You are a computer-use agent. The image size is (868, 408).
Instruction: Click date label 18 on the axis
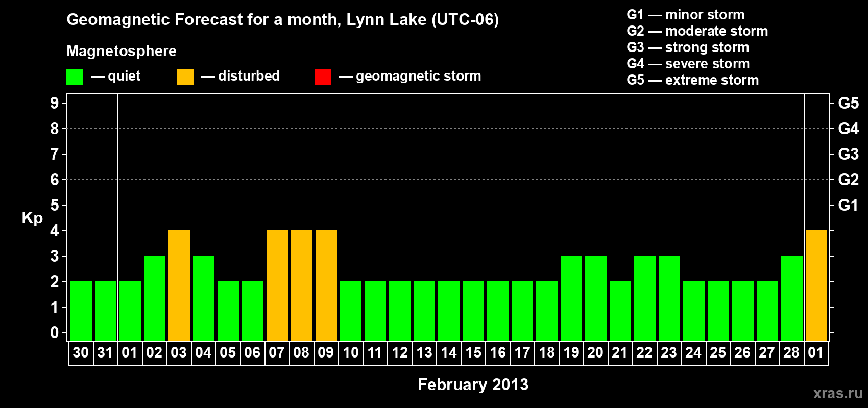click(x=546, y=353)
